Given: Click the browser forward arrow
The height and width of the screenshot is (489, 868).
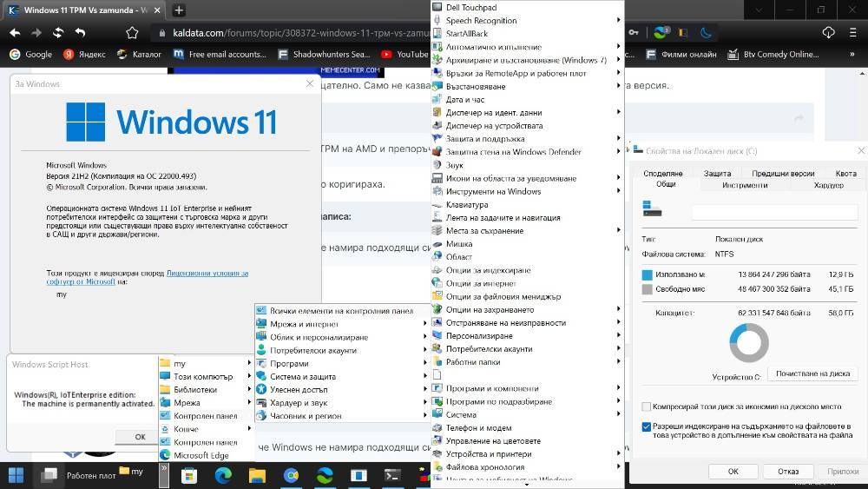Looking at the screenshot, I should [36, 33].
